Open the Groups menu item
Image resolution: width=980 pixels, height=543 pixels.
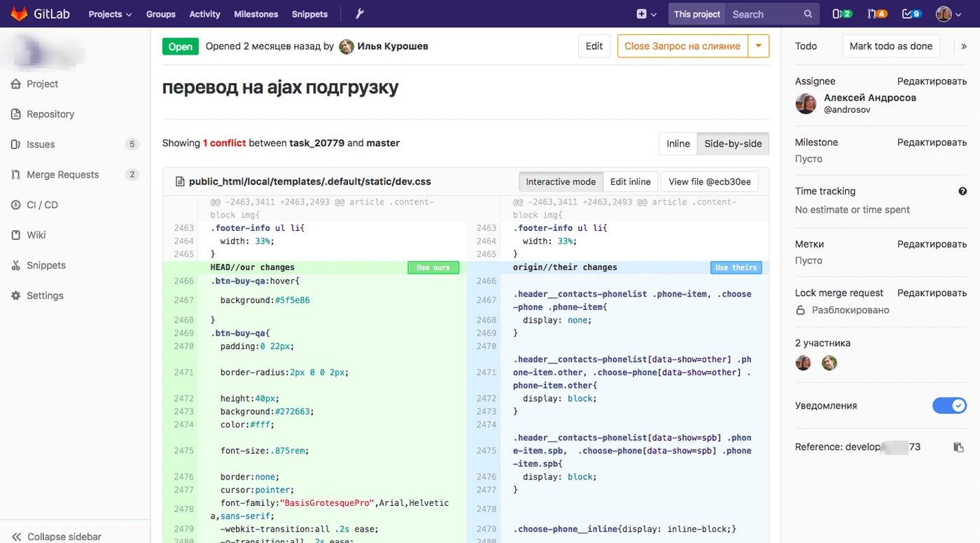click(161, 14)
